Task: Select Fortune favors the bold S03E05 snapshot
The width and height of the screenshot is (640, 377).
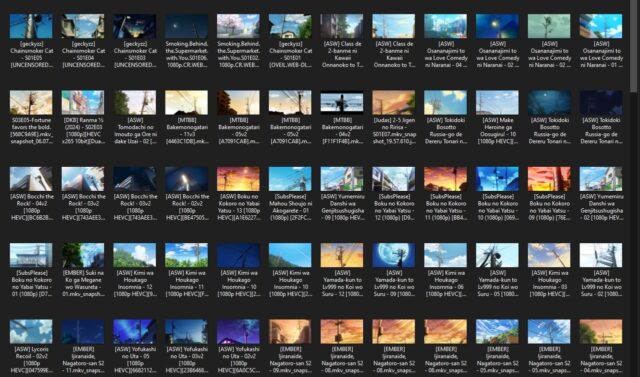Action: point(31,102)
